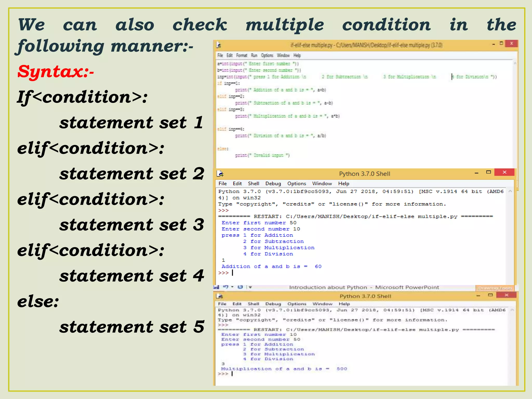Viewport: 532px width, 399px height.
Task: Click the middle Python Shell title icon
Action: (220, 174)
